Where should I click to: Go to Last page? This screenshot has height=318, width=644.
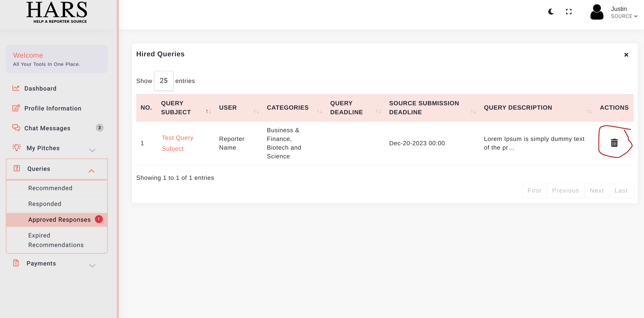(621, 191)
